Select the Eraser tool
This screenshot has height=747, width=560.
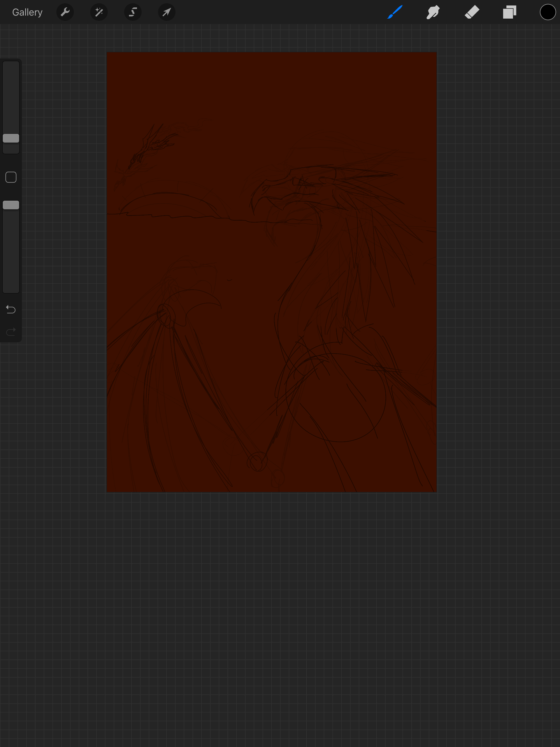click(472, 12)
